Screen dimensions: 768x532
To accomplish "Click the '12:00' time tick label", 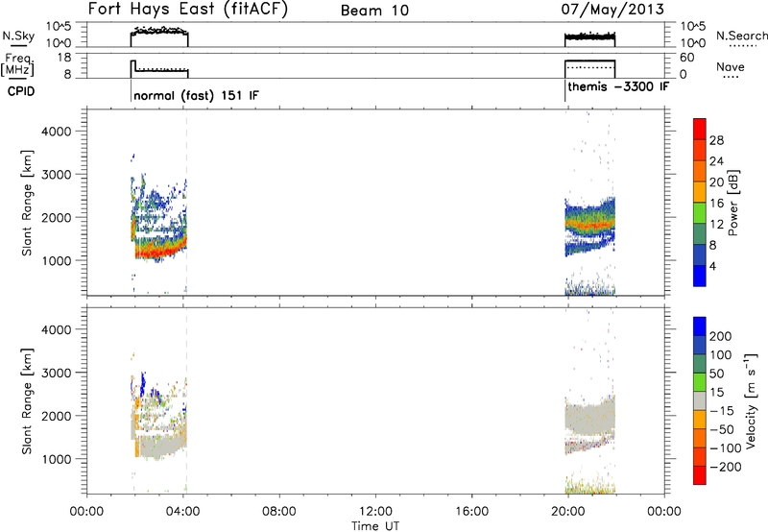I will tap(375, 512).
